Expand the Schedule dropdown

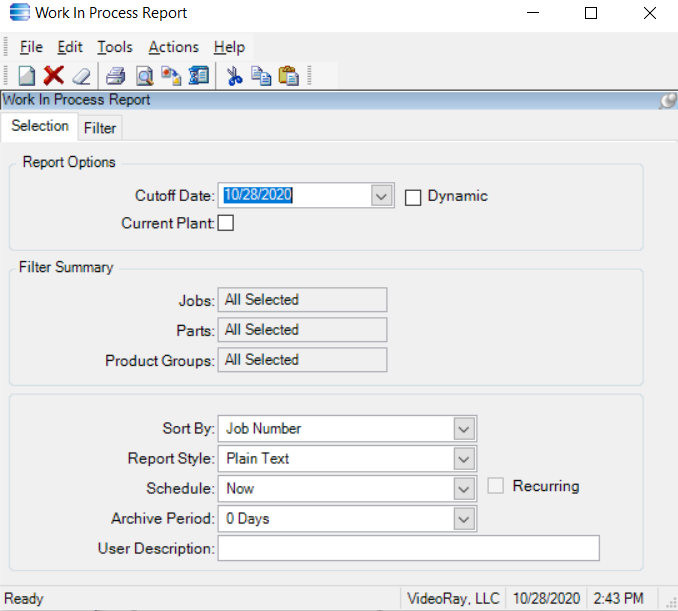pos(463,489)
